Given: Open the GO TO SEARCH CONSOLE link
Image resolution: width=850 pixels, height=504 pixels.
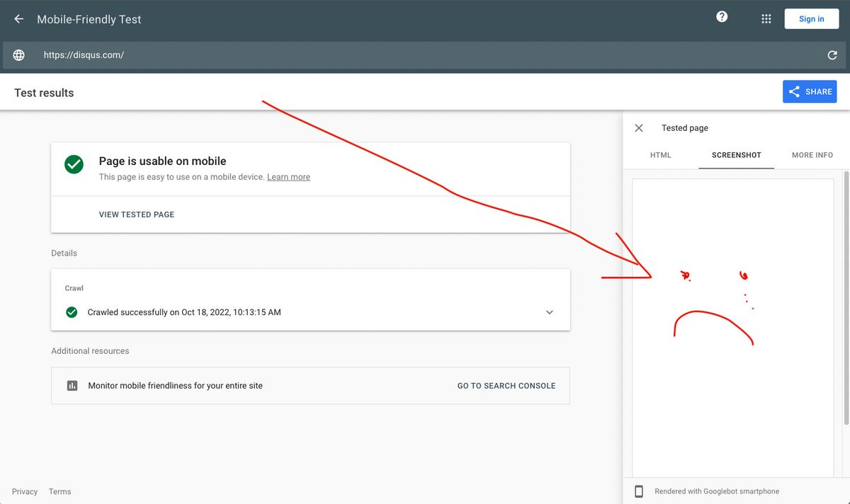Looking at the screenshot, I should pyautogui.click(x=506, y=386).
